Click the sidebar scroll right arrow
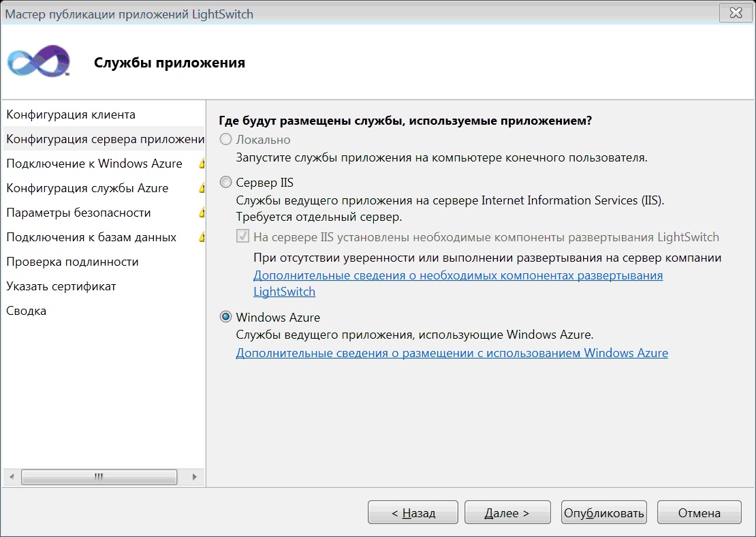 click(194, 477)
